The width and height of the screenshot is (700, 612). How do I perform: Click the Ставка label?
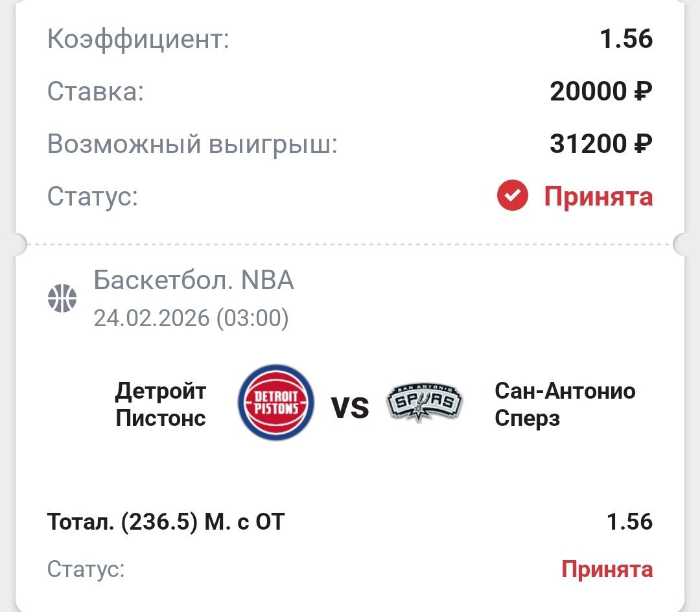[95, 92]
